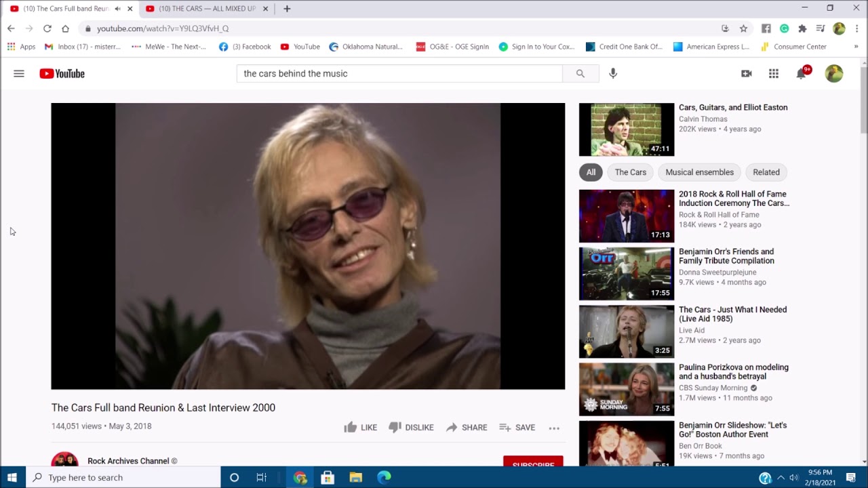This screenshot has height=488, width=868.
Task: Click the Windows taskbar search box
Action: (124, 477)
